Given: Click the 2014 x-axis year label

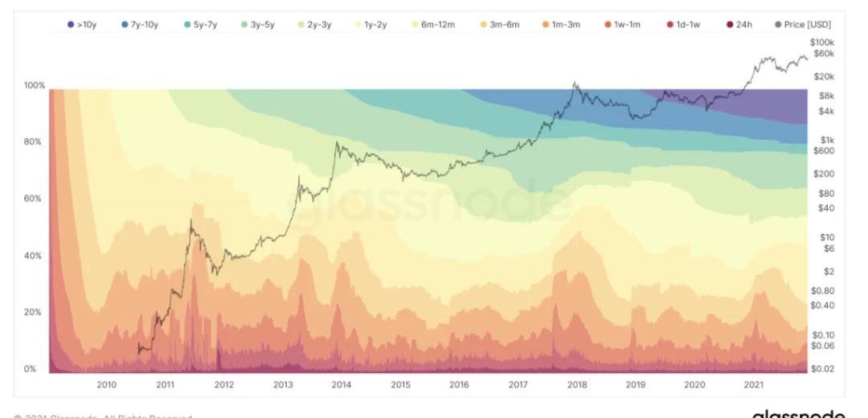Looking at the screenshot, I should pyautogui.click(x=342, y=385).
